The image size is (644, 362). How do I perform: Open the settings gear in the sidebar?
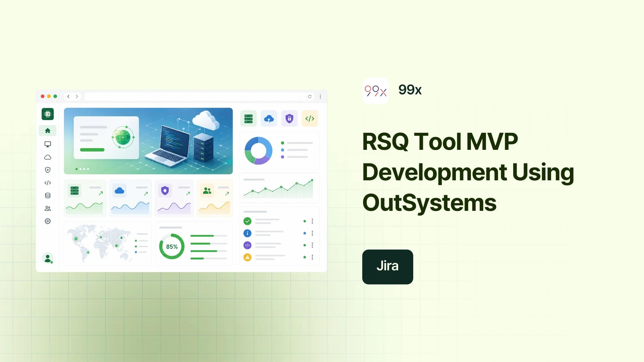point(48,221)
